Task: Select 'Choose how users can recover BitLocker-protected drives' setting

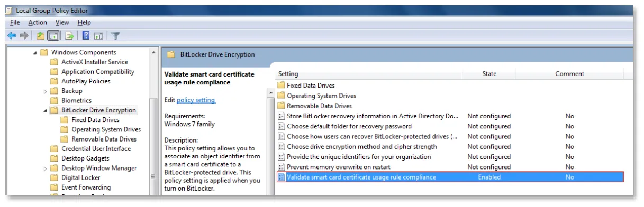Action: pyautogui.click(x=372, y=137)
